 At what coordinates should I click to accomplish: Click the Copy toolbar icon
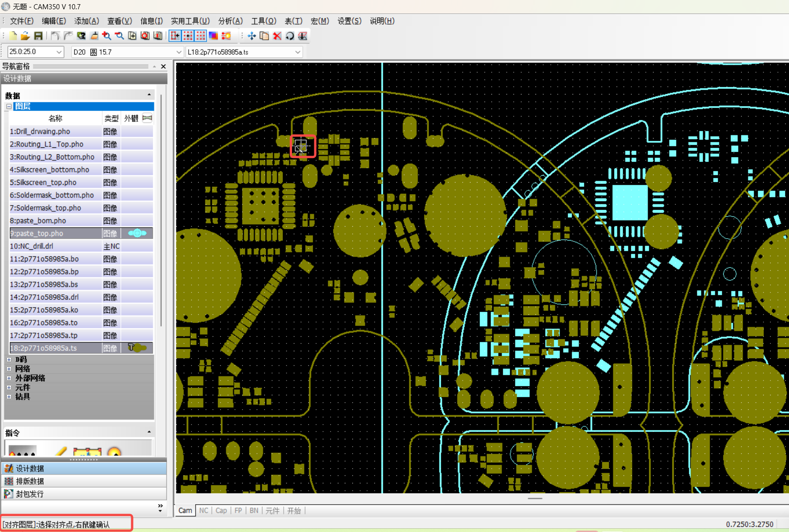(x=264, y=36)
